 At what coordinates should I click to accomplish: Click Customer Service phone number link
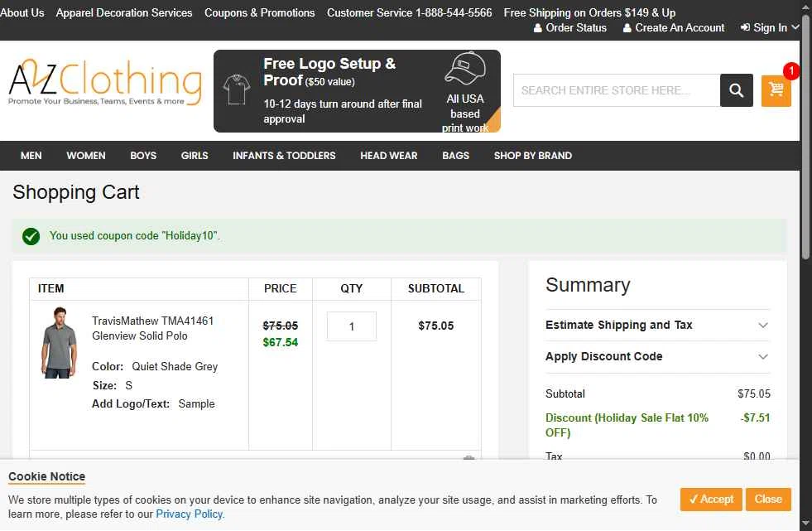(x=409, y=12)
